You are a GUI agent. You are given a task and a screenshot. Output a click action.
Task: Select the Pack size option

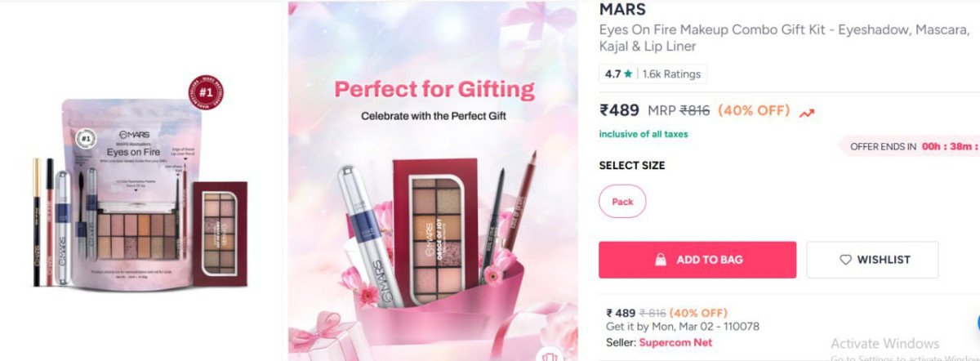click(622, 202)
